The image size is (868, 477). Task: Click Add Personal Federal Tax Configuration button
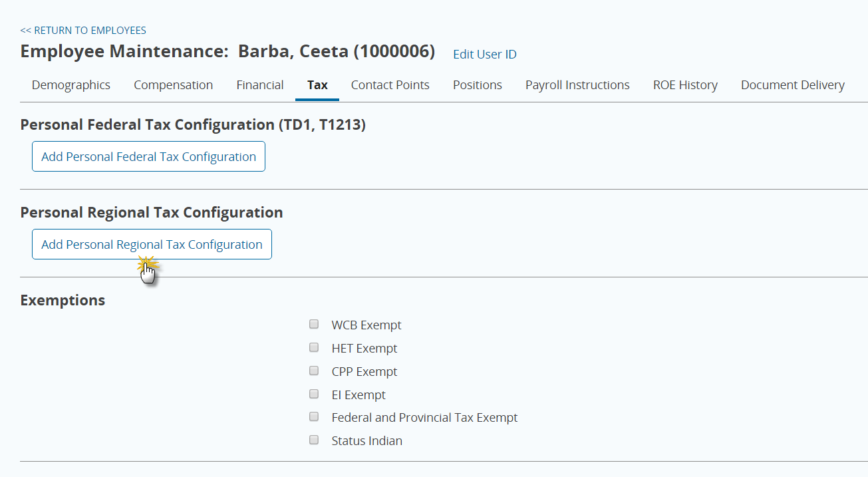pyautogui.click(x=148, y=156)
